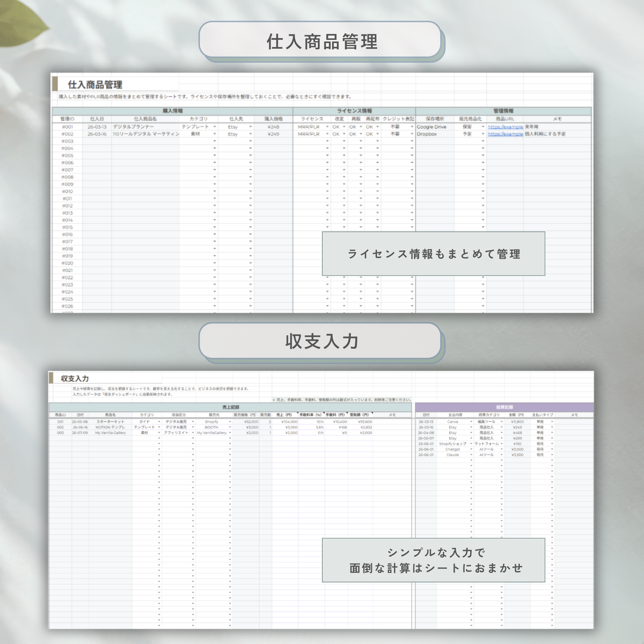The image size is (644, 644).
Task: Open the Claude expense item dropdown
Action: click(471, 455)
